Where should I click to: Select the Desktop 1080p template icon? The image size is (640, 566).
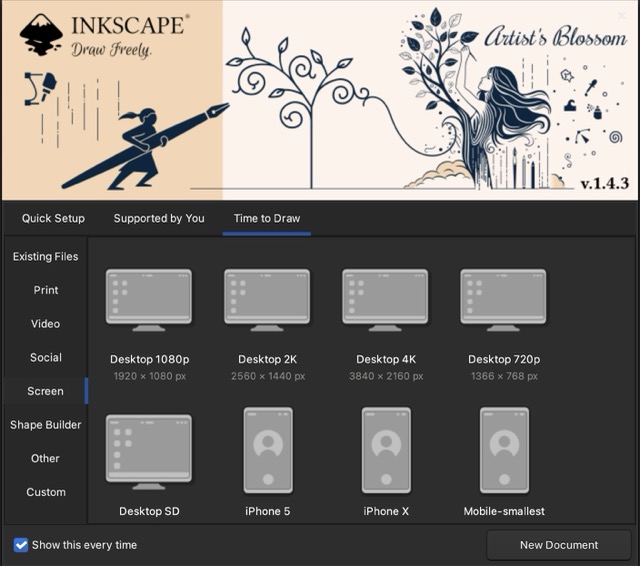pyautogui.click(x=149, y=300)
